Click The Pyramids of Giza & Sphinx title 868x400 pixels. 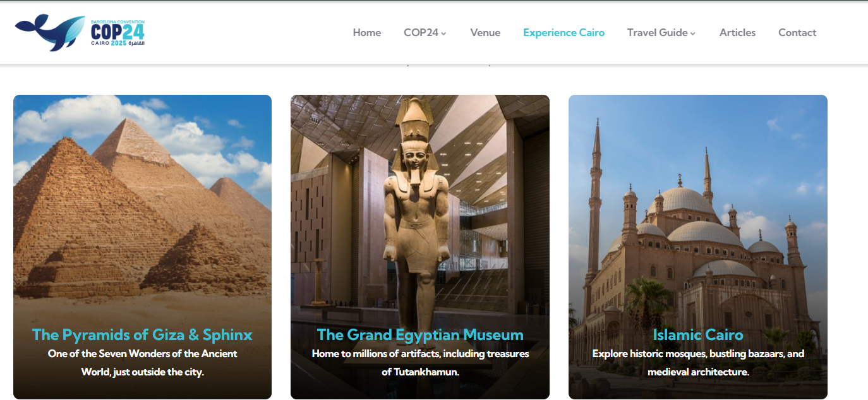tap(142, 335)
